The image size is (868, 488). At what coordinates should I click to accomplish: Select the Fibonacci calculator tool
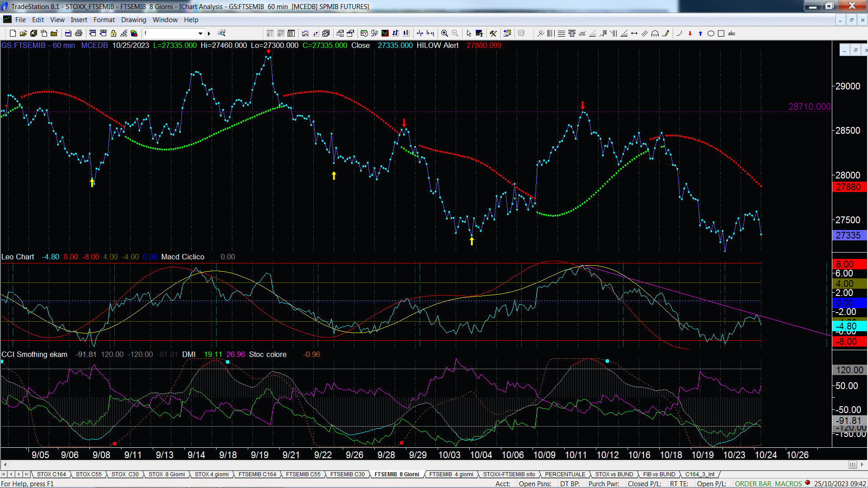point(572,33)
